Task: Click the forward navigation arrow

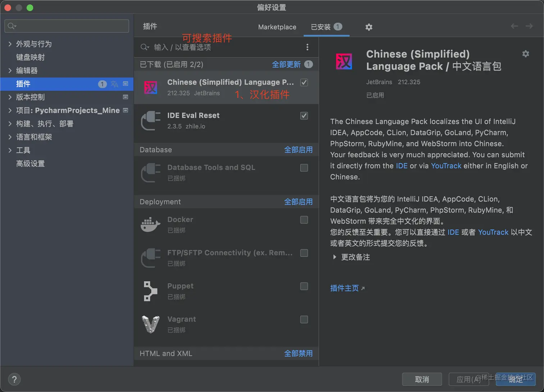Action: pos(529,26)
